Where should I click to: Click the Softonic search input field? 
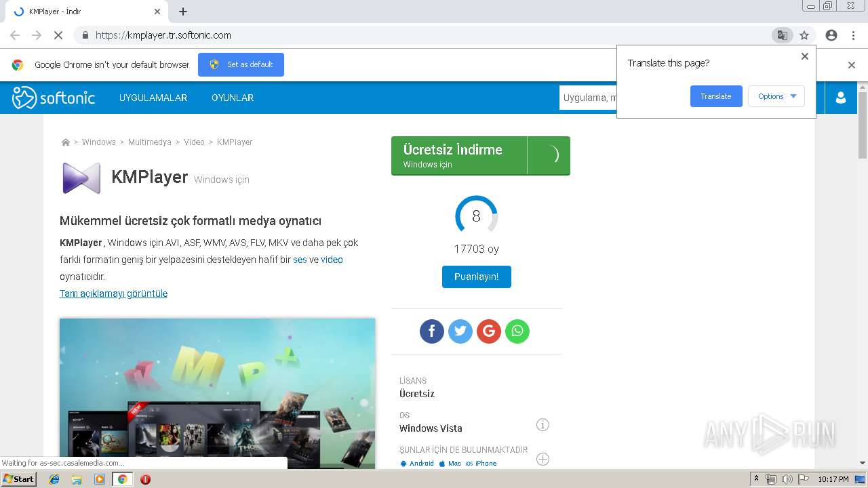click(589, 98)
